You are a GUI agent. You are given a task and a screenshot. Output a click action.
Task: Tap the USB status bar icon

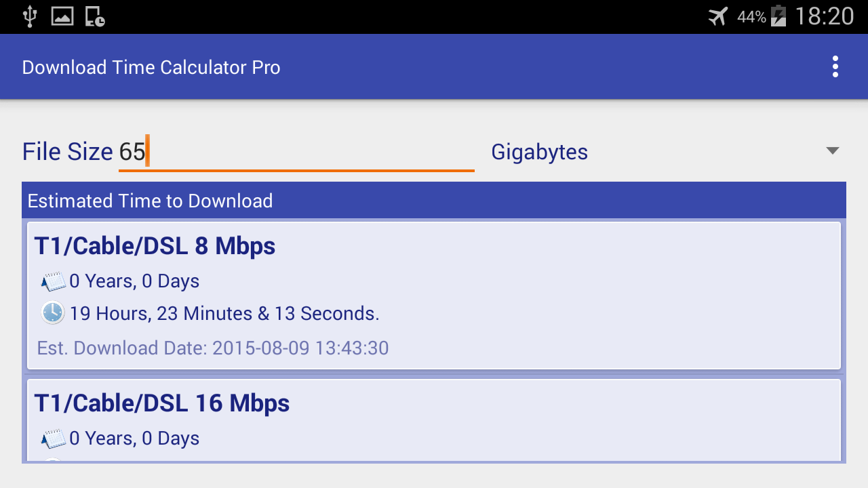pos(29,16)
